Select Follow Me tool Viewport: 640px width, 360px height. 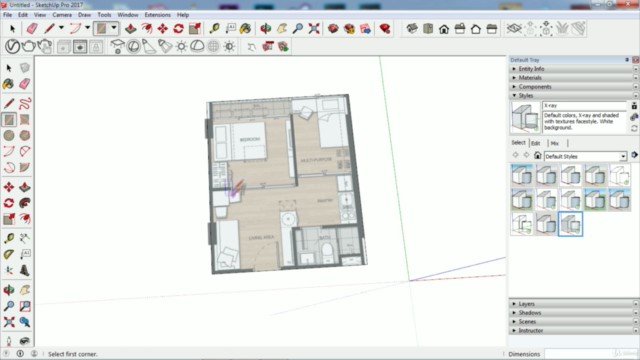25,203
